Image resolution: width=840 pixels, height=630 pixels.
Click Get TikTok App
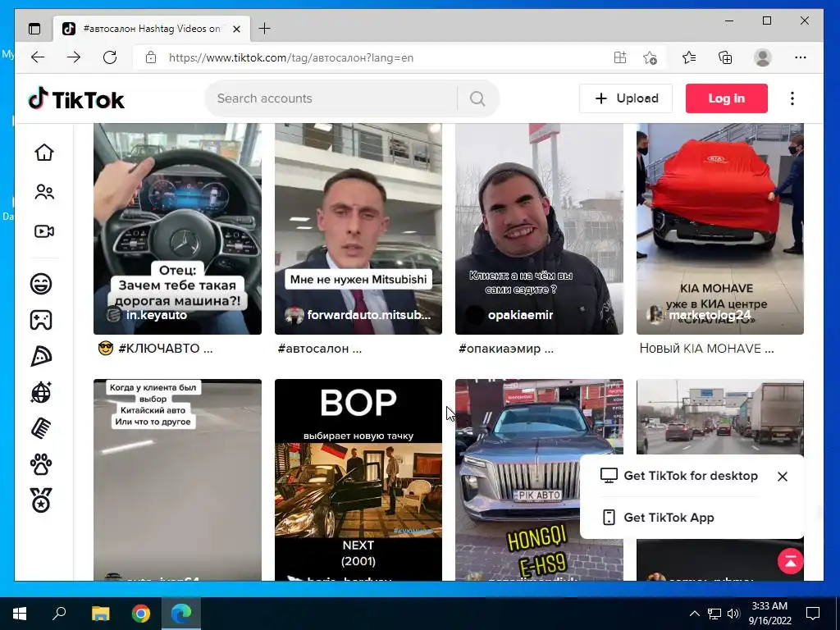point(659,518)
